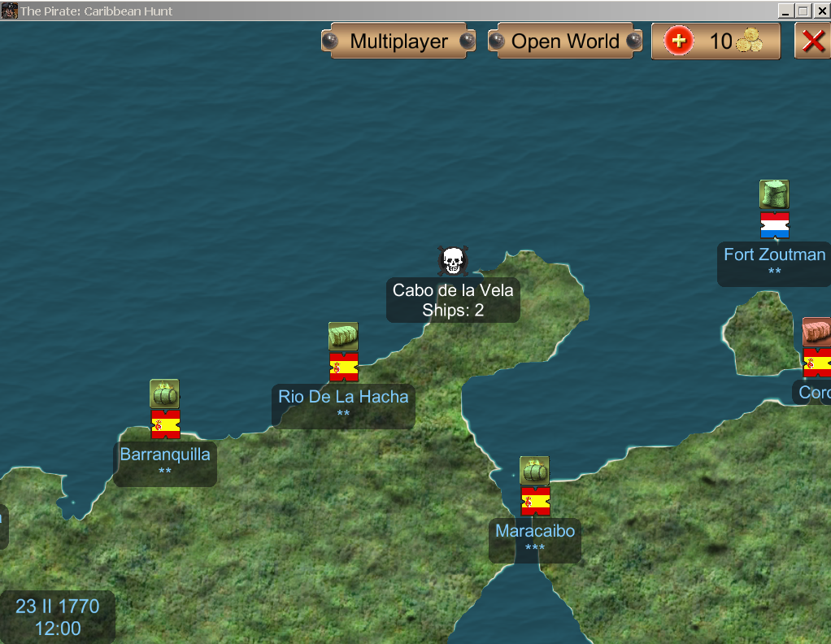Screen dimensions: 831x644
Task: Open the Multiplayer mode button
Action: click(x=398, y=41)
